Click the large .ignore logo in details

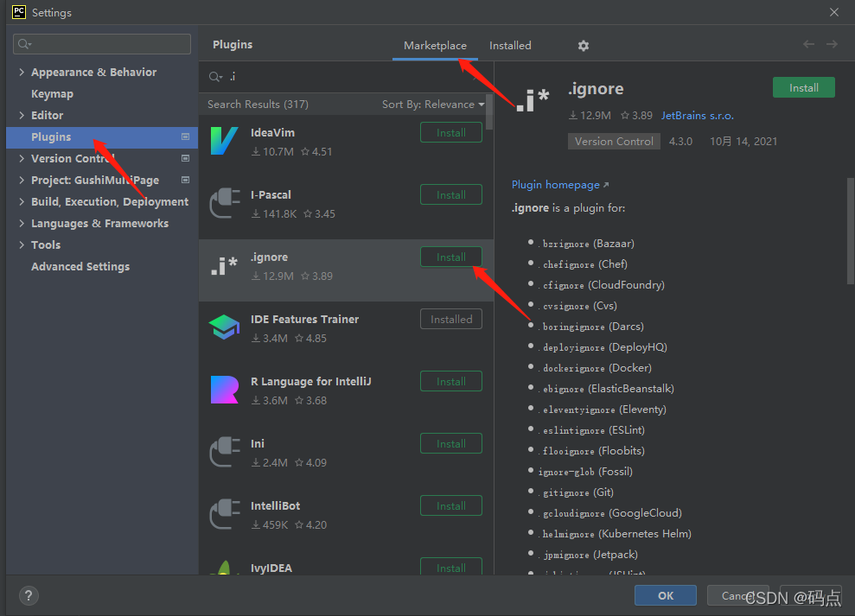pyautogui.click(x=533, y=100)
